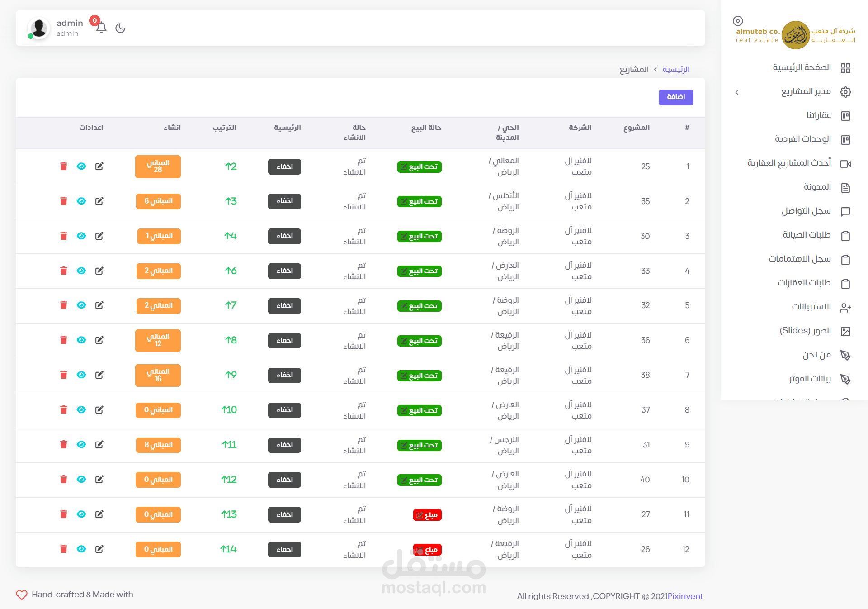Expand مدير المشاريع sidebar chevron
Viewport: 868px width, 609px height.
click(x=737, y=92)
